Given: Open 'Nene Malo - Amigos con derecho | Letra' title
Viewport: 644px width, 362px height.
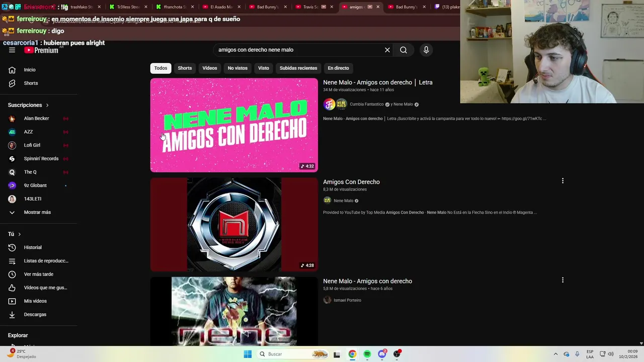Looking at the screenshot, I should coord(378,82).
